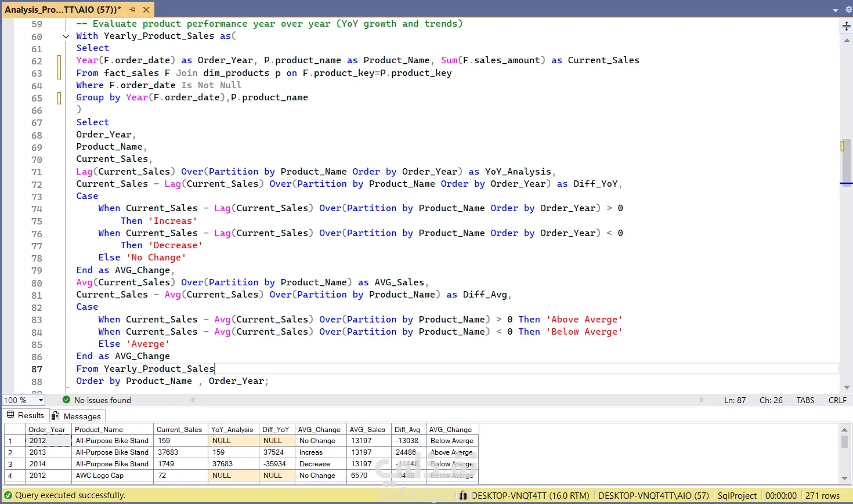This screenshot has width=853, height=504.
Task: Click the results grid scrollbar up arrow
Action: coord(844,429)
